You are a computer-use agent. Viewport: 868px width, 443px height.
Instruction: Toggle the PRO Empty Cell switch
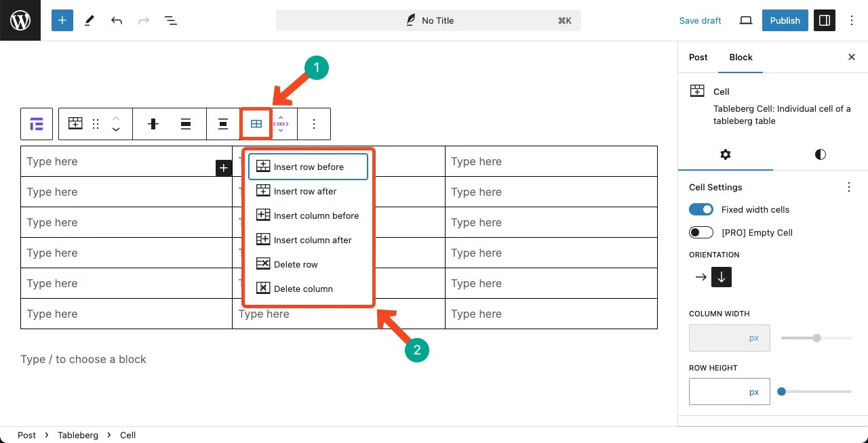pyautogui.click(x=701, y=232)
